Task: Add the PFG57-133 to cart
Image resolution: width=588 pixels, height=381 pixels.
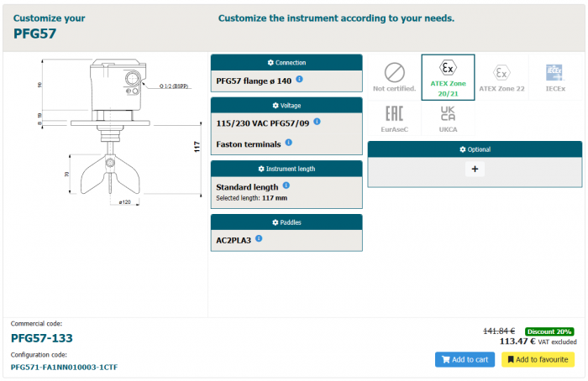Action: click(x=465, y=359)
